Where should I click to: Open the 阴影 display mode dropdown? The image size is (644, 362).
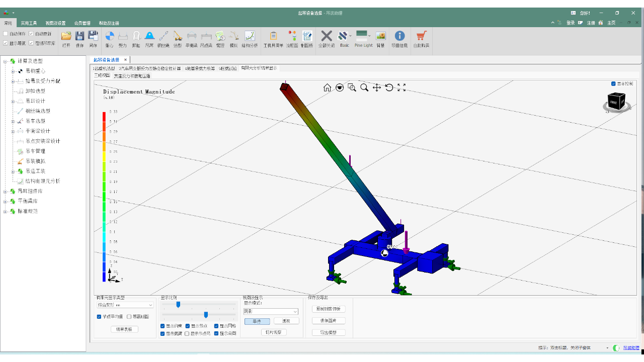tap(271, 312)
